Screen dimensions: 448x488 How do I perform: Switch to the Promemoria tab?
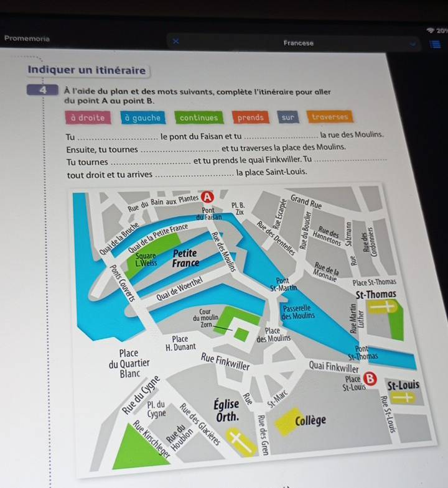(26, 38)
